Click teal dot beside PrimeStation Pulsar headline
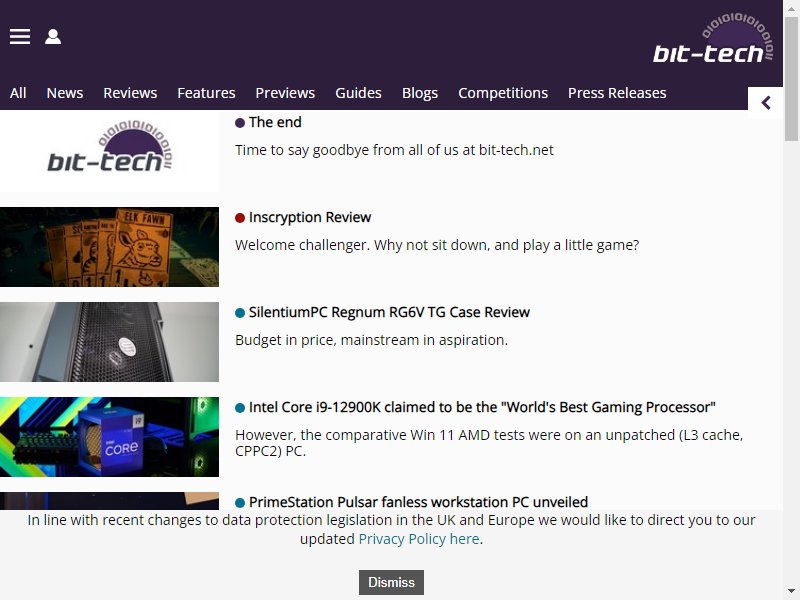This screenshot has width=800, height=600. (x=240, y=503)
